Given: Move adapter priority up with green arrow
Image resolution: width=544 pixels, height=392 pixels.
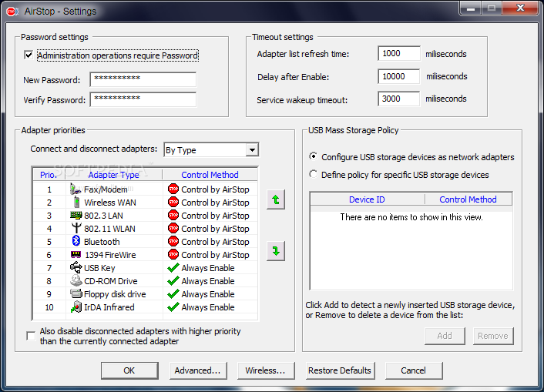Looking at the screenshot, I should [276, 199].
